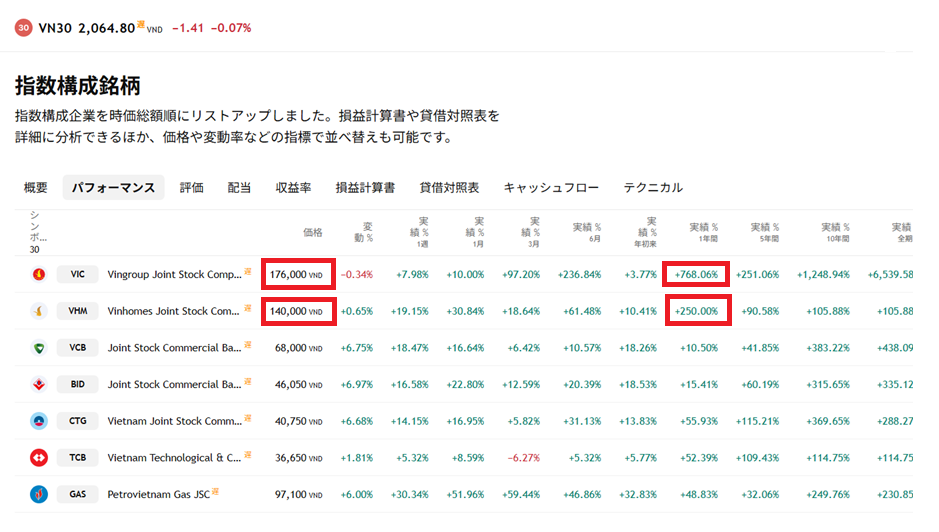
Task: Select the 配当 tab
Action: [240, 188]
